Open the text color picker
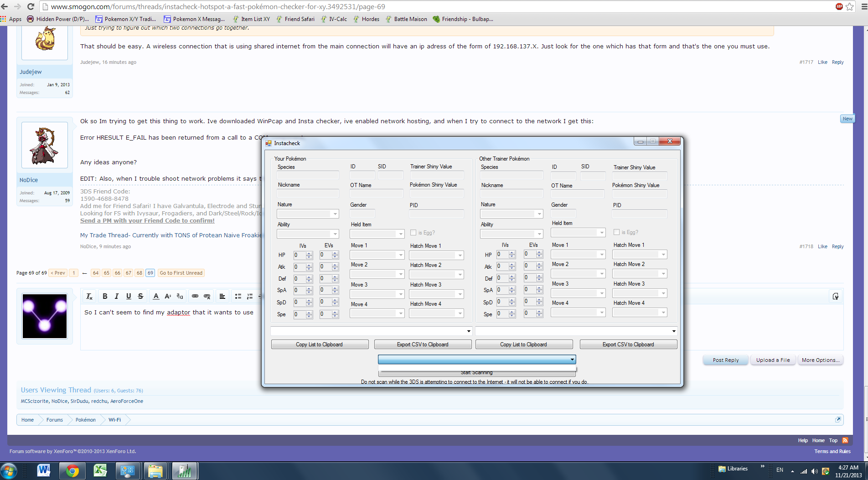 pyautogui.click(x=156, y=296)
